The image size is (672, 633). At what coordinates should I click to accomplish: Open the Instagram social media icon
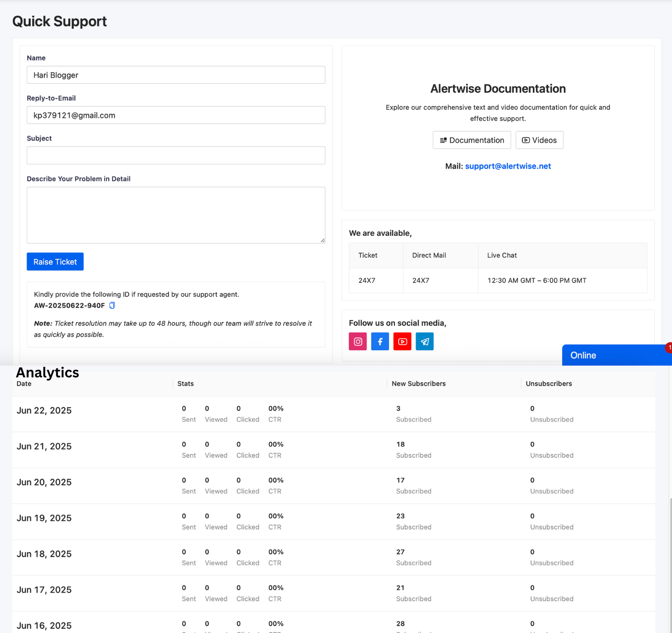(358, 341)
